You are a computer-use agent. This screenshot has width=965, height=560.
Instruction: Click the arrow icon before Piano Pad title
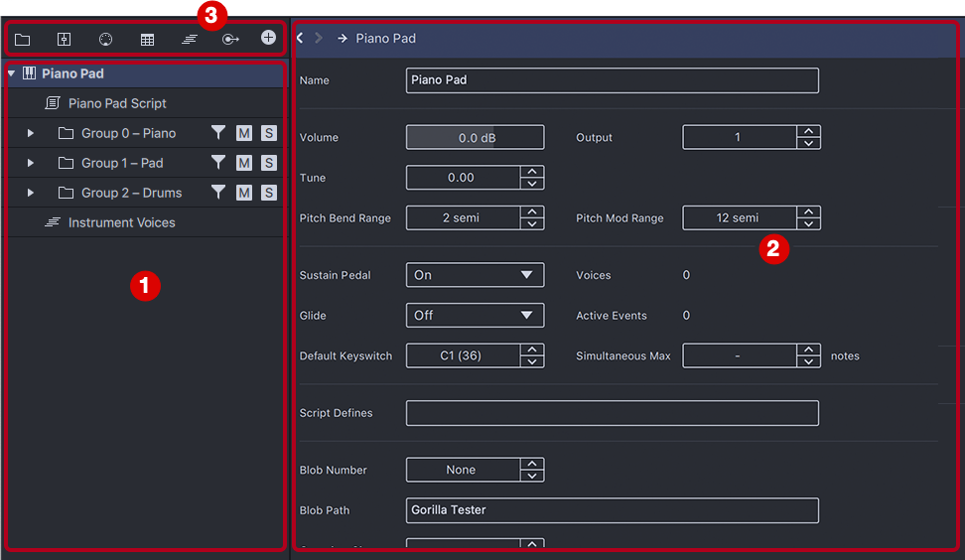343,38
